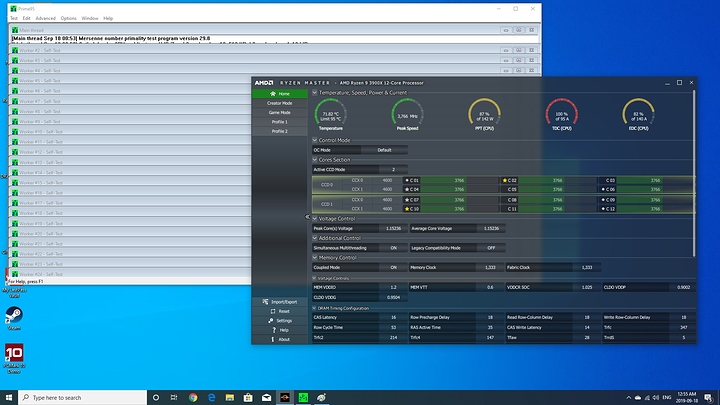720x405 pixels.
Task: Collapse Temperature, Speed, Power & Current section
Action: [315, 93]
